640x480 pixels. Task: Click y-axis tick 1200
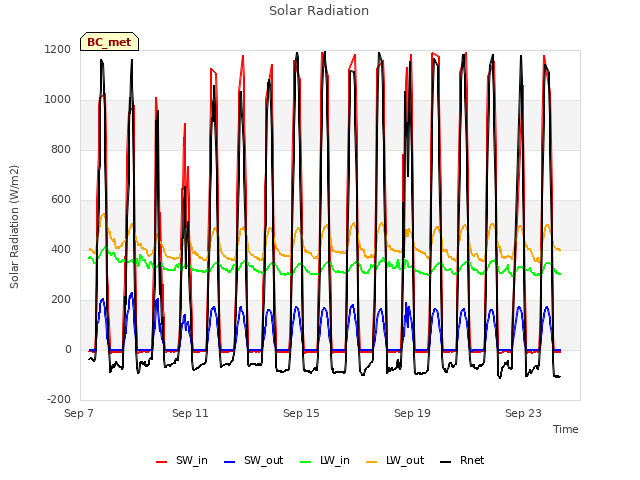tap(58, 49)
